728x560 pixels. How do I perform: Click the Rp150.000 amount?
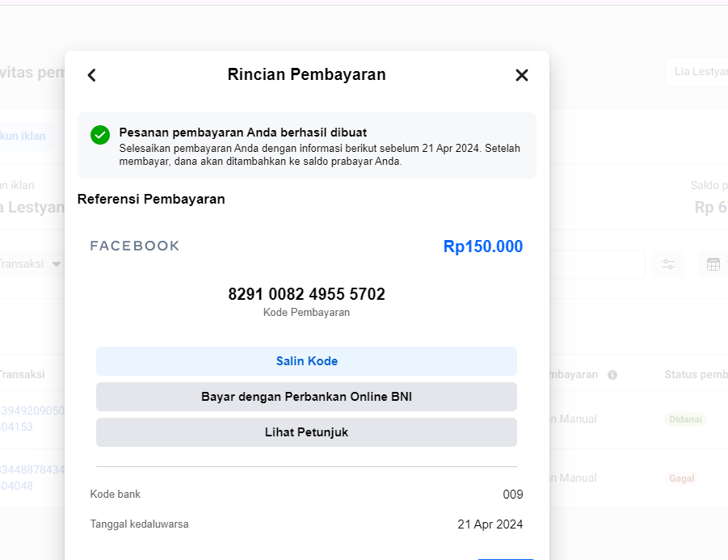[x=482, y=246]
